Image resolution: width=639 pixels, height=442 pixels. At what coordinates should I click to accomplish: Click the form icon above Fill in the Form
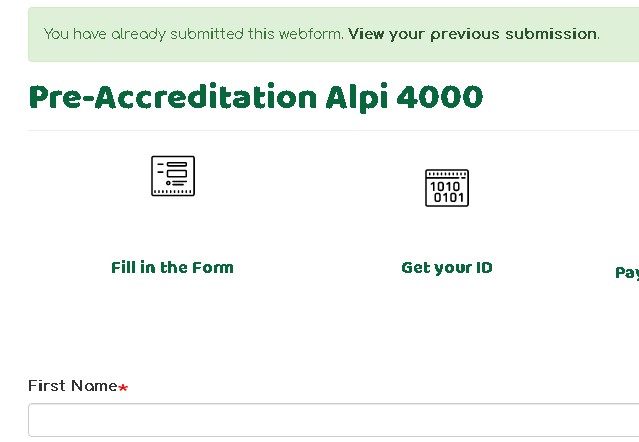point(173,177)
